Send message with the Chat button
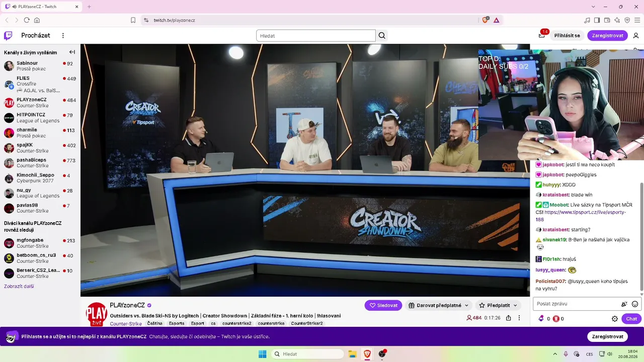 point(631,319)
